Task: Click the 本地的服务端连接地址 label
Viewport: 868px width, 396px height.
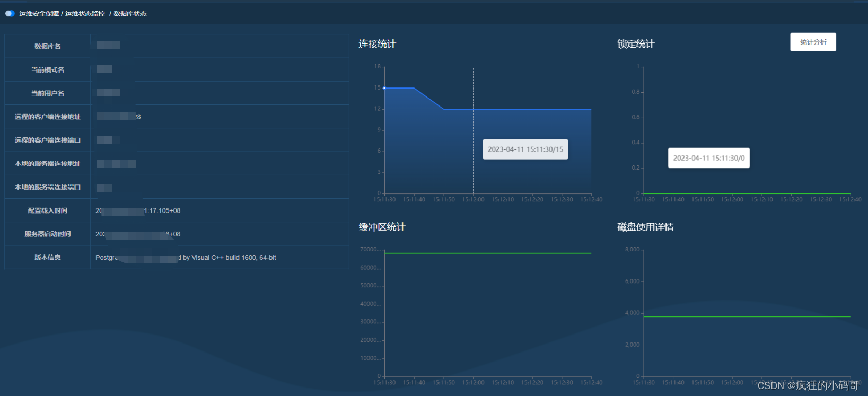Action: (48, 164)
